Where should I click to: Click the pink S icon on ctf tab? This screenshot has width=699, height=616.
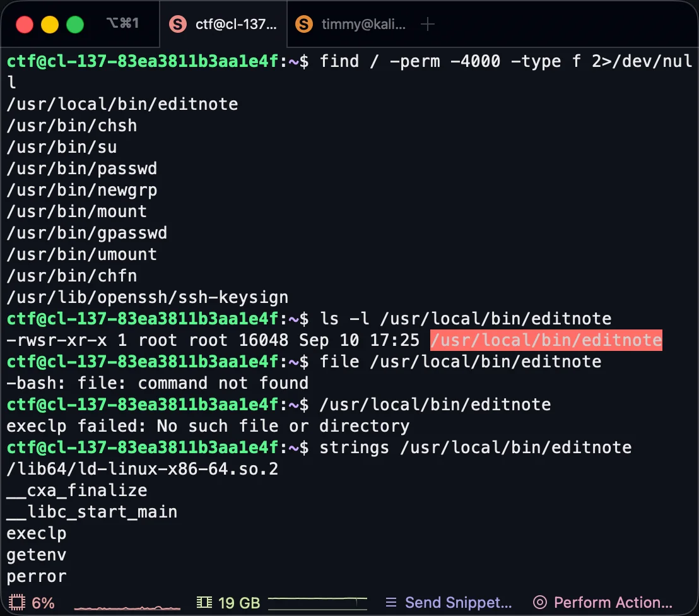179,25
